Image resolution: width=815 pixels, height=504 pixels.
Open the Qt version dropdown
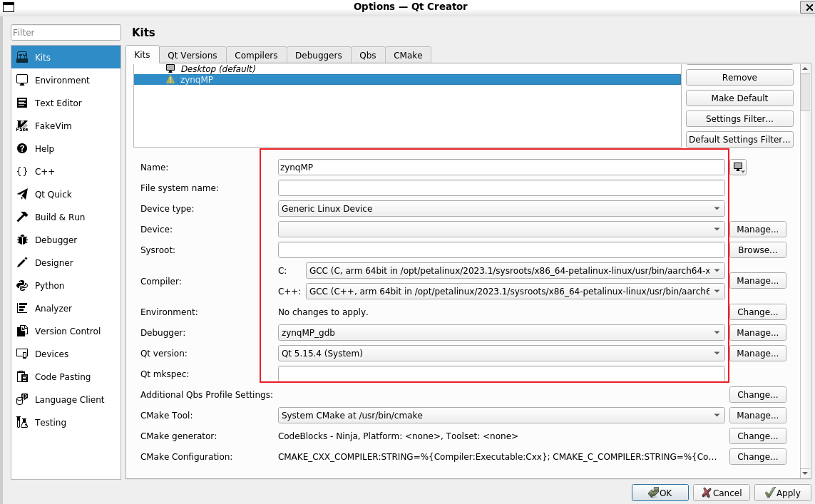[501, 354]
